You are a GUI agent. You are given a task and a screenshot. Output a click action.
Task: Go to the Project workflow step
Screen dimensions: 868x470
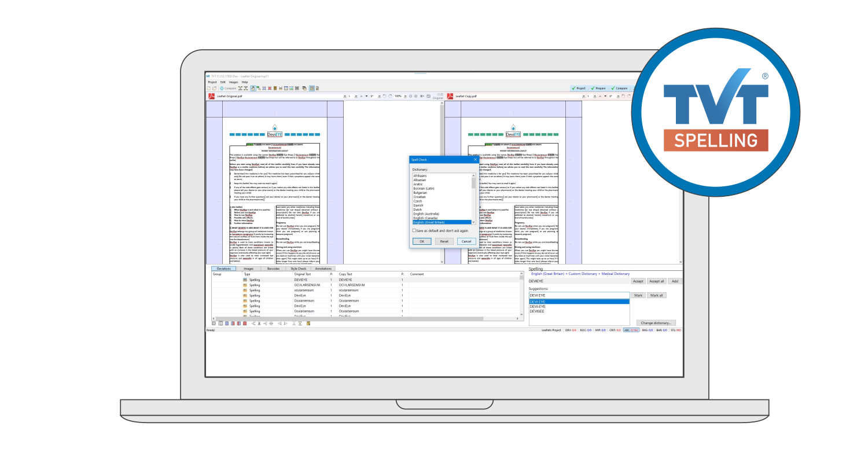[x=579, y=88]
